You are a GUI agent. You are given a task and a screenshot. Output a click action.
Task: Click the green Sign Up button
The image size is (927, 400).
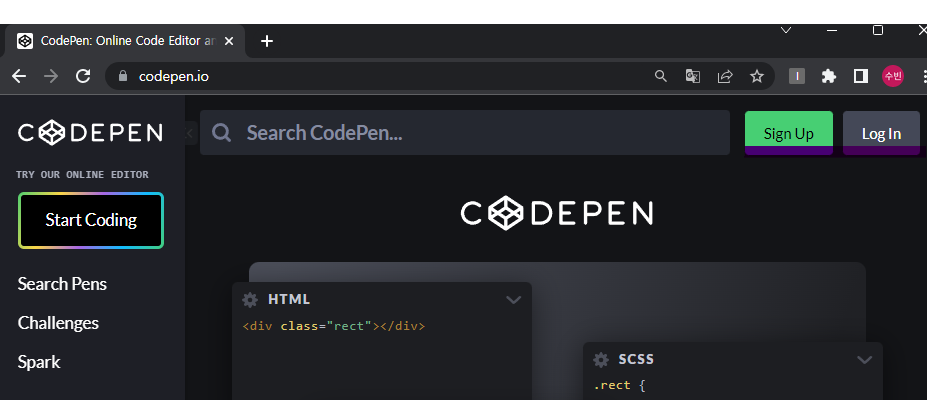tap(789, 133)
